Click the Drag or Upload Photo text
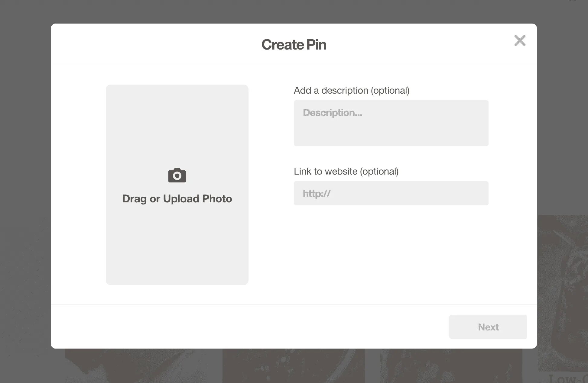Screen dimensions: 588x383 coord(177,199)
